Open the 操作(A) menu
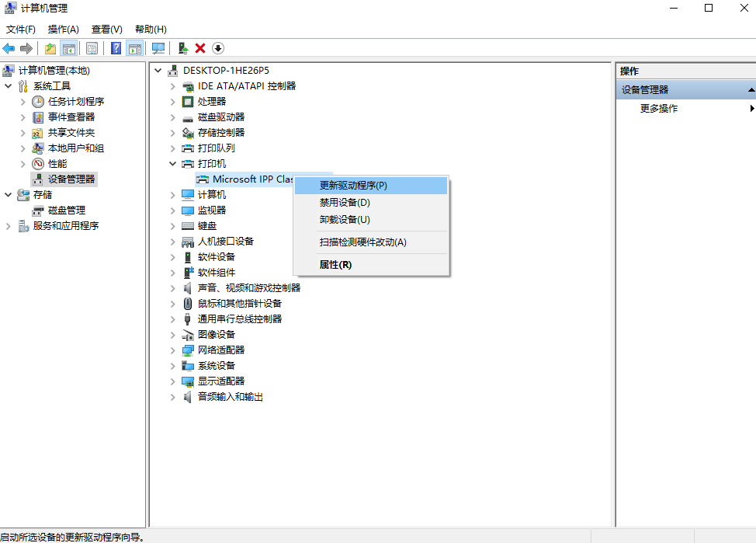 [x=63, y=30]
